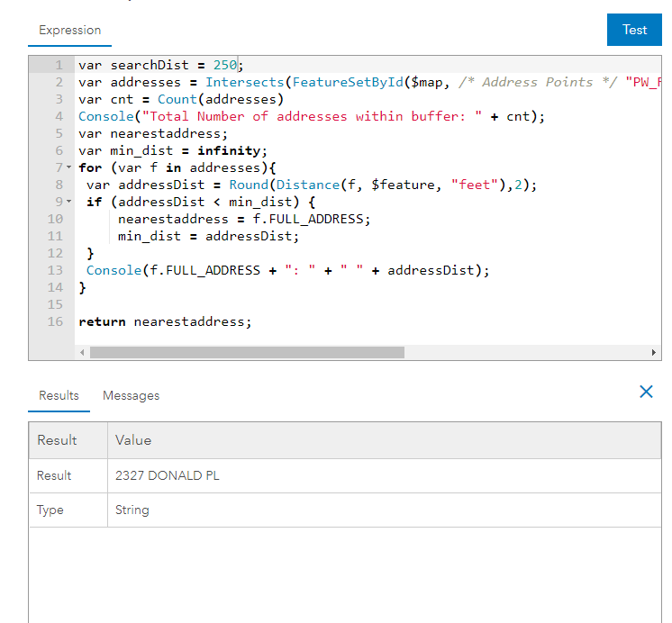Close the results panel with X
The image size is (672, 623).
(x=646, y=392)
